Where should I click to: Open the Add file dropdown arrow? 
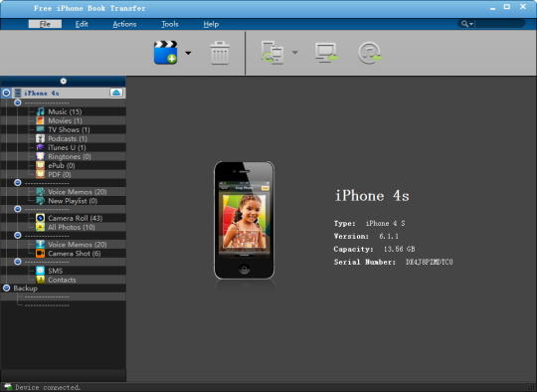point(188,53)
